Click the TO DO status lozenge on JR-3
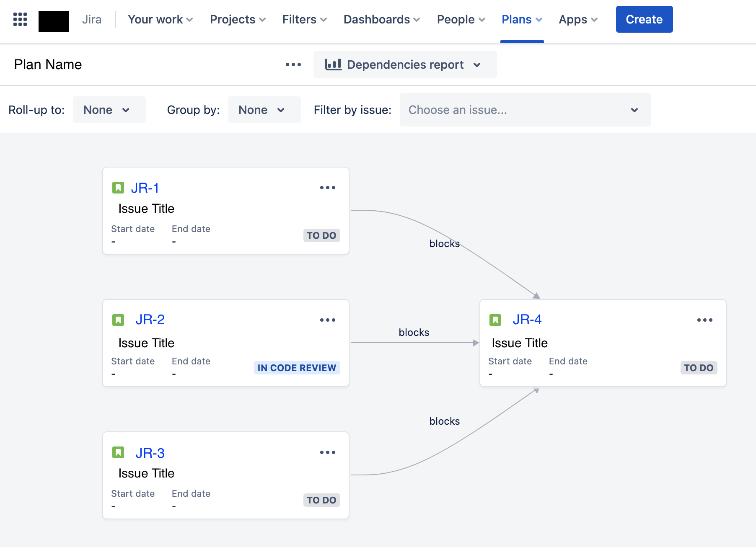This screenshot has width=756, height=547. click(x=321, y=500)
